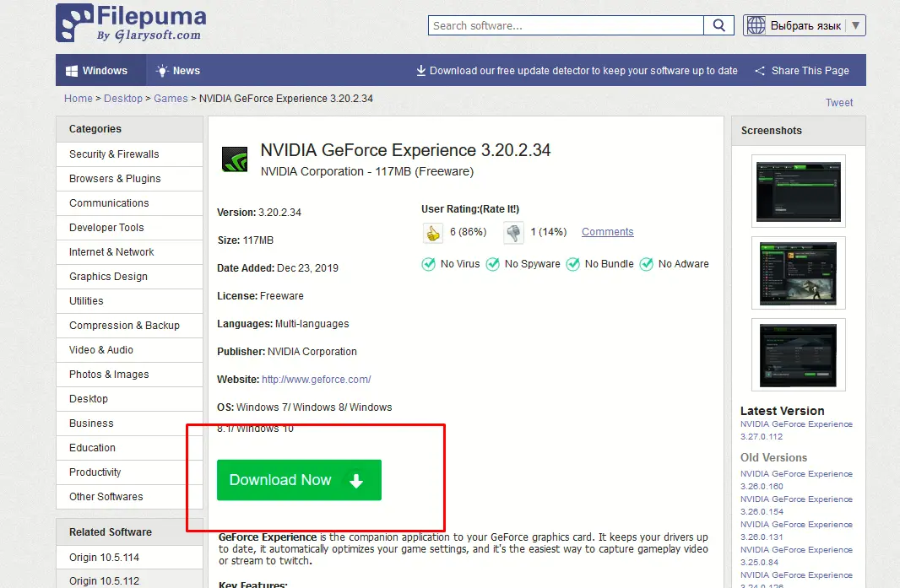Open old version 3.26.0.160 link
The image size is (900, 588).
coord(796,480)
